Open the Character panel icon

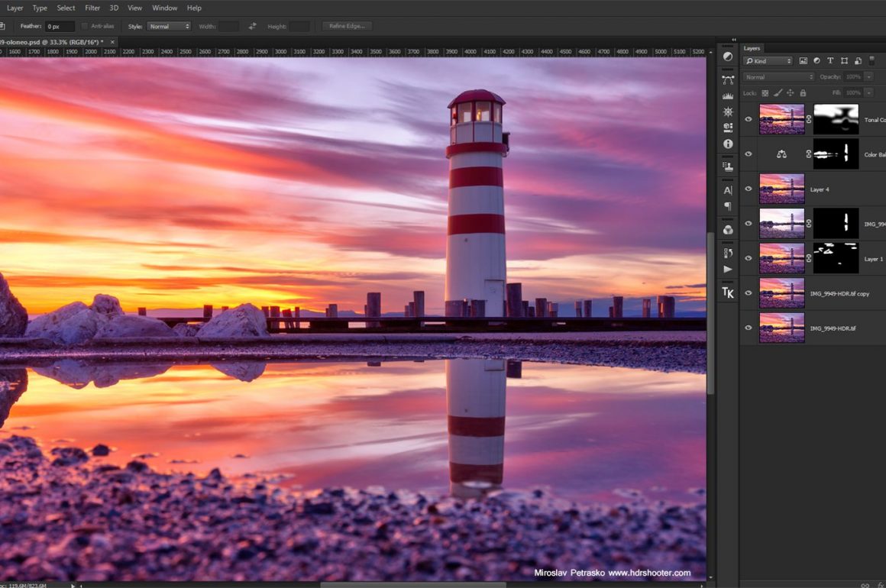pos(728,190)
